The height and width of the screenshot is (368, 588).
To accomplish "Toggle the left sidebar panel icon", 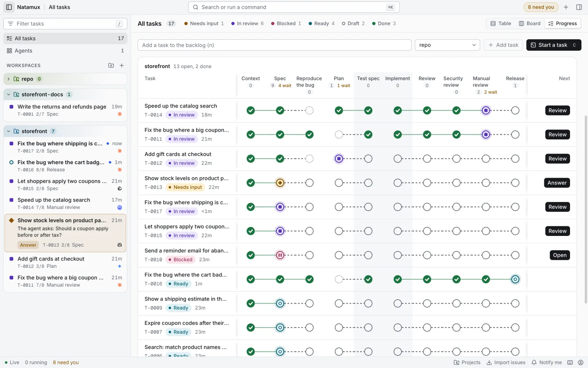I will 9,7.
